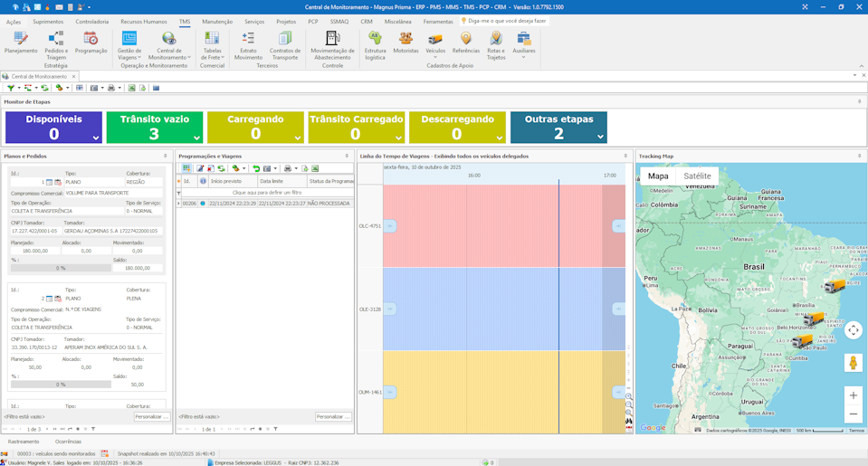Open the Planejamento ribbon icon
This screenshot has width=868, height=466.
click(x=21, y=41)
